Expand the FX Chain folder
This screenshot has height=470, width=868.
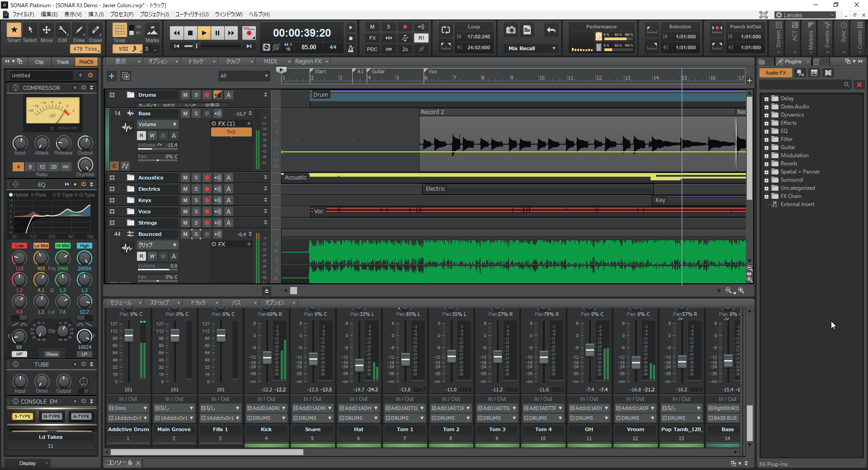766,197
